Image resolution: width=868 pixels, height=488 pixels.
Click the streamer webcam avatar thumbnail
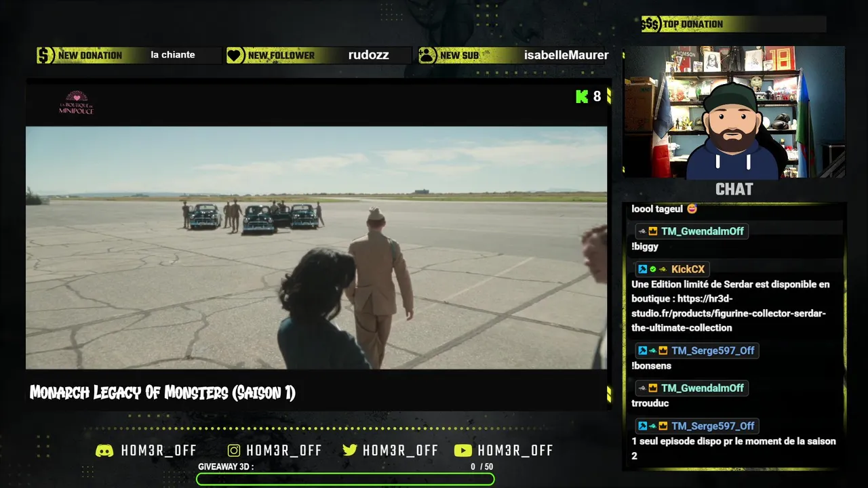734,112
